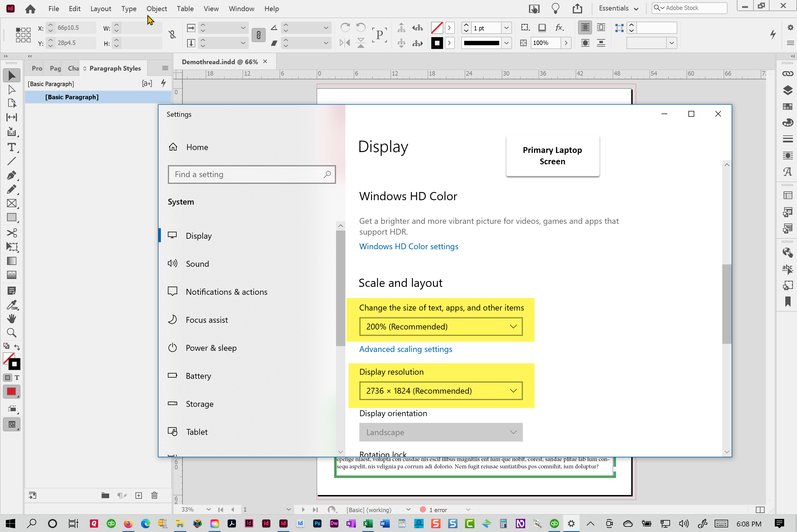Open Advanced scaling settings

[x=406, y=349]
